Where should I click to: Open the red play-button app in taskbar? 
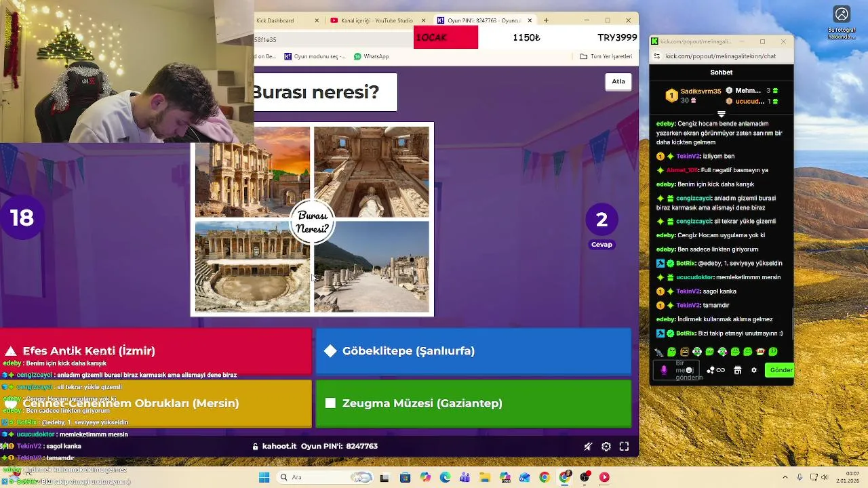coord(604,478)
